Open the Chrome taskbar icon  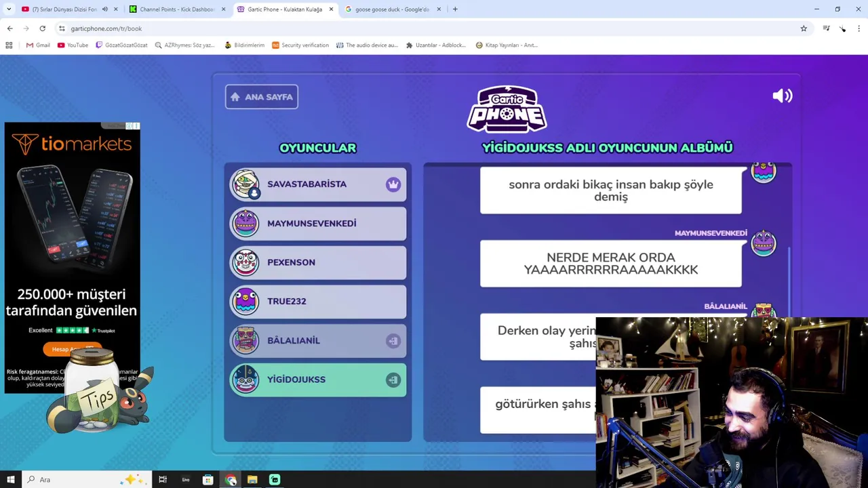[231, 480]
